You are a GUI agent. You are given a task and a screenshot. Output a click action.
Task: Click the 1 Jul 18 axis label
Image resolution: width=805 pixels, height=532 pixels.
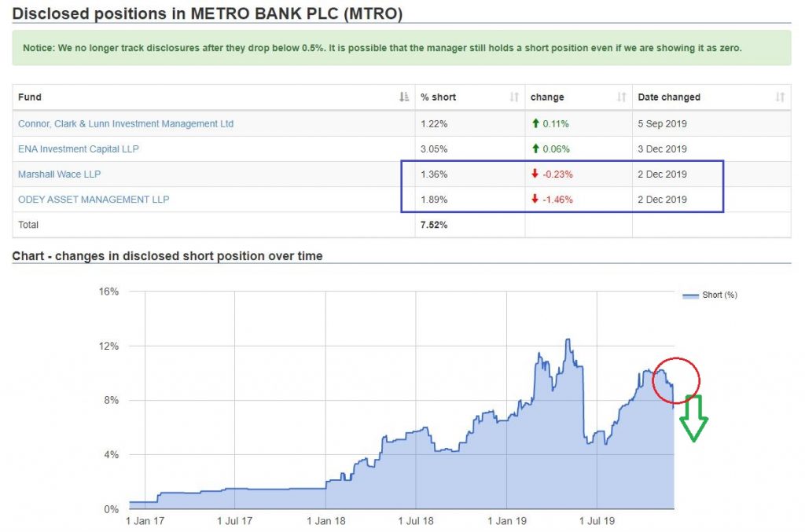(x=416, y=521)
